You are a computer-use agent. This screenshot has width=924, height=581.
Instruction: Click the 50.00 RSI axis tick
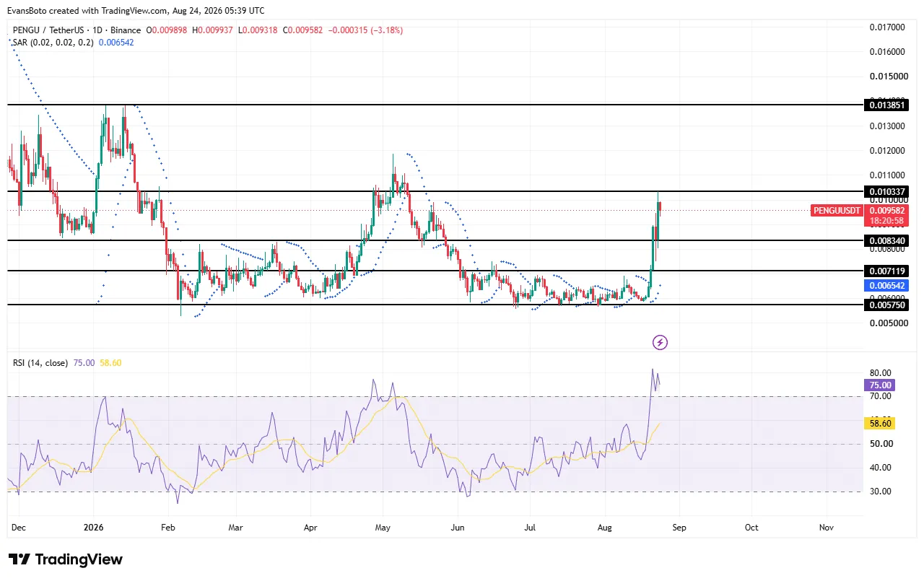(x=881, y=444)
